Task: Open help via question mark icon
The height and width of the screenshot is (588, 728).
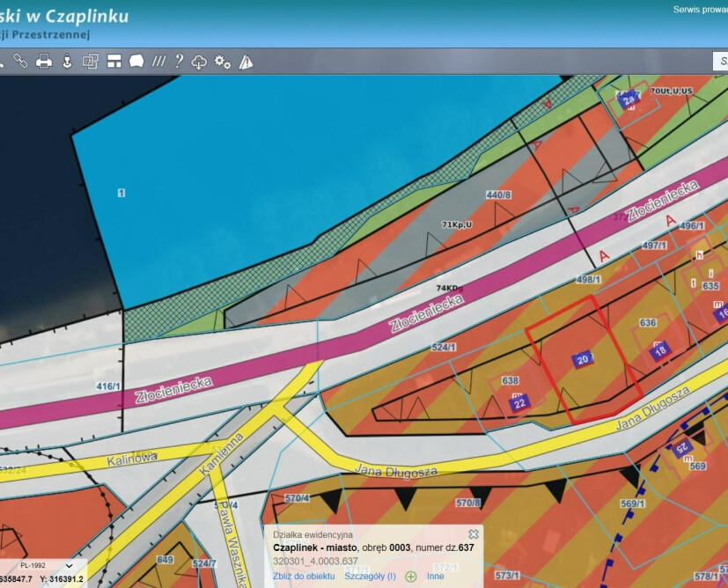Action: coord(179,62)
